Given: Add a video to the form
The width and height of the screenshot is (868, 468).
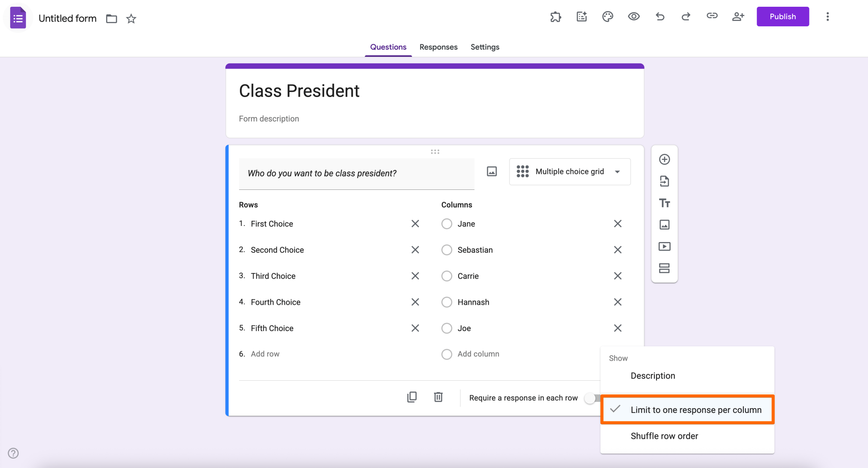Looking at the screenshot, I should tap(664, 246).
